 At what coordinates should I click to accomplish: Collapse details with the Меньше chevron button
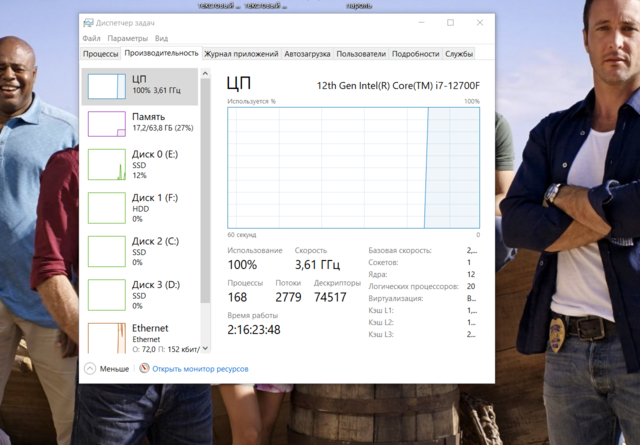[x=90, y=369]
